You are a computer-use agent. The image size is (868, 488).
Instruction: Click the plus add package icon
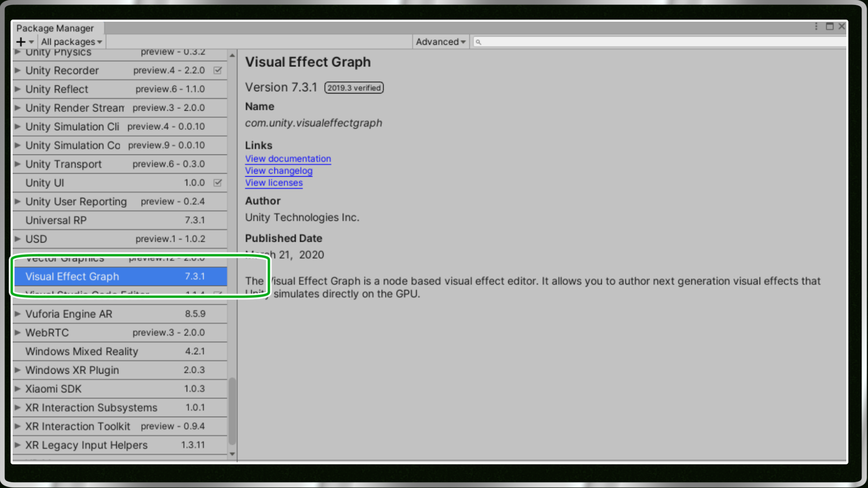coord(21,42)
